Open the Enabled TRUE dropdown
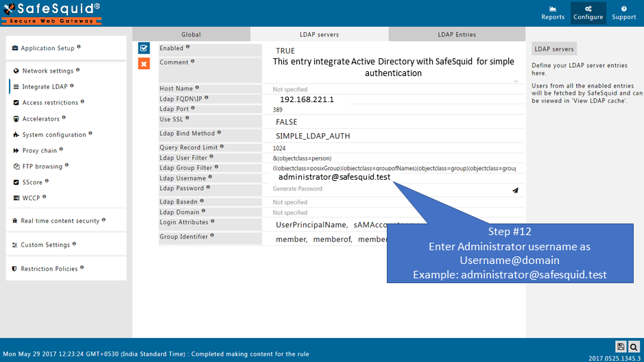This screenshot has width=644, height=362. pos(393,51)
